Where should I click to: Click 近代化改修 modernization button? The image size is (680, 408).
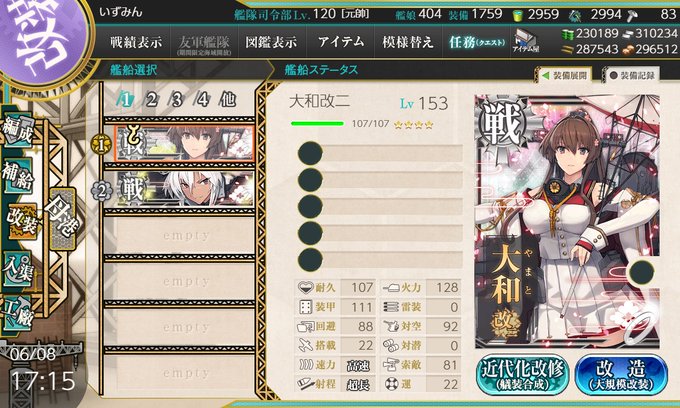[523, 375]
